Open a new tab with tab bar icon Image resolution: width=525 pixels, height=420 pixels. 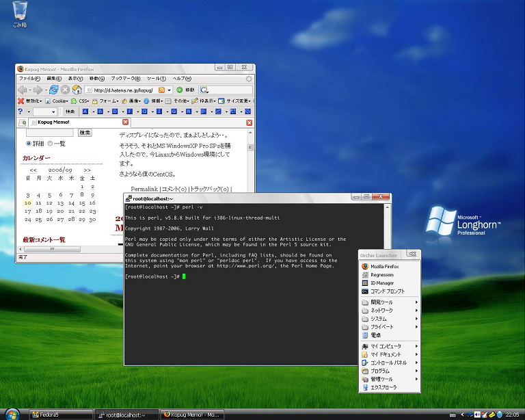pyautogui.click(x=23, y=122)
